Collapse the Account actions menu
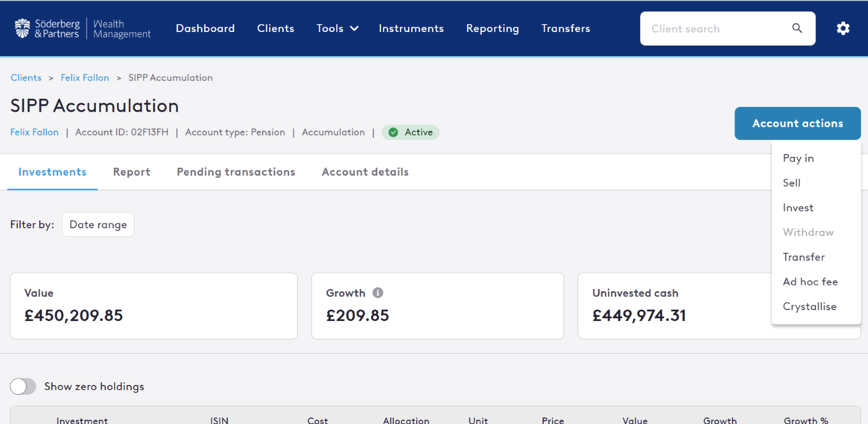 [x=797, y=124]
